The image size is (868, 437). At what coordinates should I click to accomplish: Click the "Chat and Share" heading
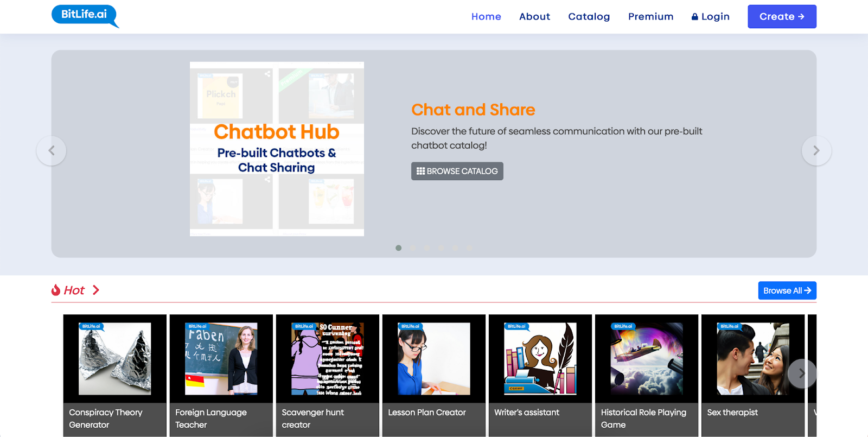(473, 110)
